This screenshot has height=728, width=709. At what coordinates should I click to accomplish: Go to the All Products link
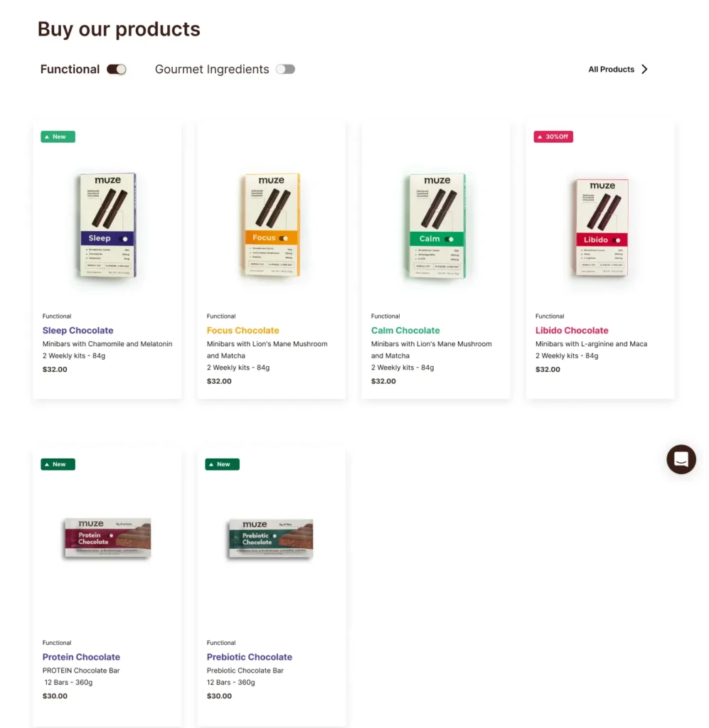[611, 69]
